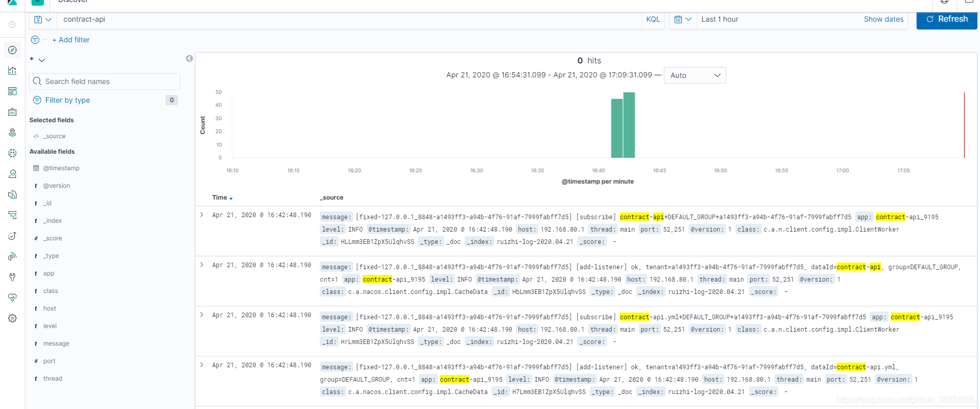Select the app field
Image resolution: width=980 pixels, height=409 pixels.
[48, 273]
